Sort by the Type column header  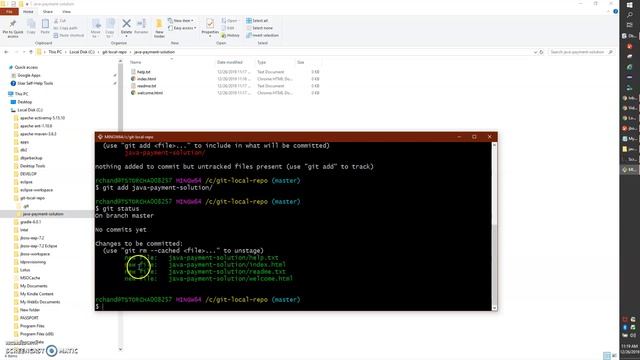pyautogui.click(x=262, y=62)
